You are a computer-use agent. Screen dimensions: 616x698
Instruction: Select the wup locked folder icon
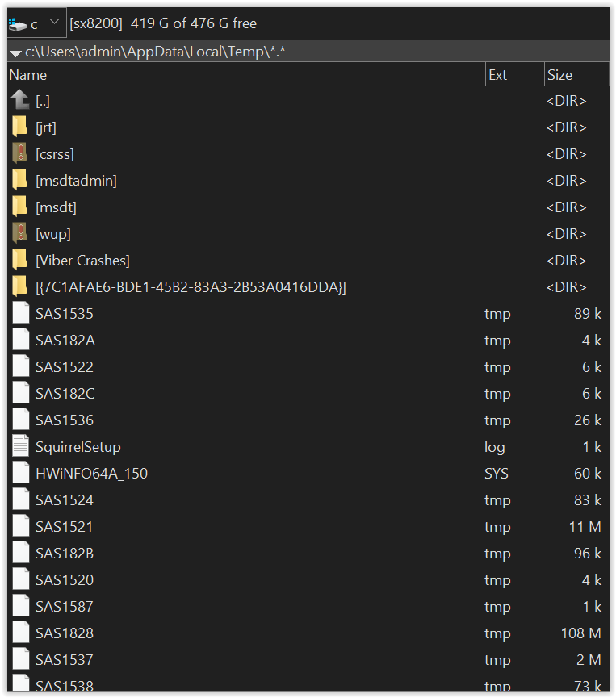click(x=20, y=234)
